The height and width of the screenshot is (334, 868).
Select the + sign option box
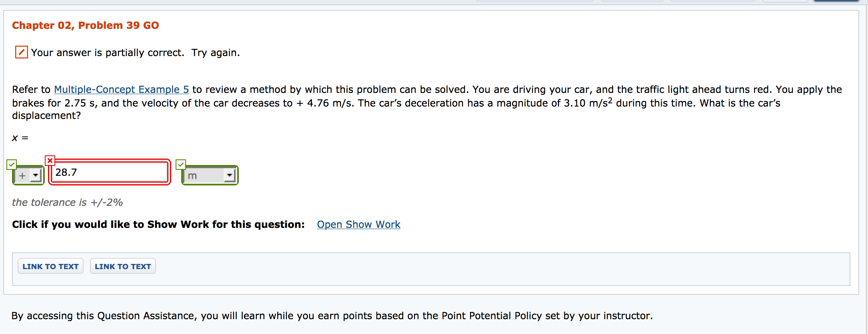coord(23,175)
